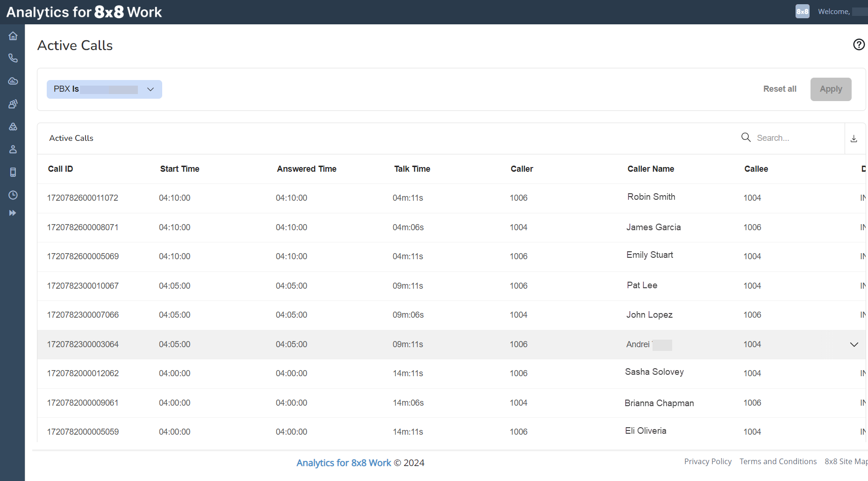The height and width of the screenshot is (481, 868).
Task: Open the call history clock icon
Action: [x=13, y=195]
